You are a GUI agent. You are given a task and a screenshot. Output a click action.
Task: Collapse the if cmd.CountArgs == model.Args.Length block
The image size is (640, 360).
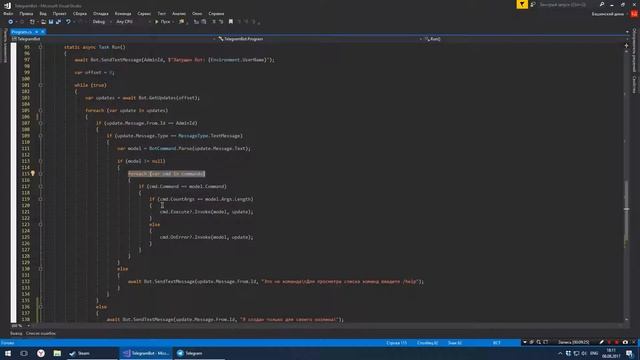(40, 199)
